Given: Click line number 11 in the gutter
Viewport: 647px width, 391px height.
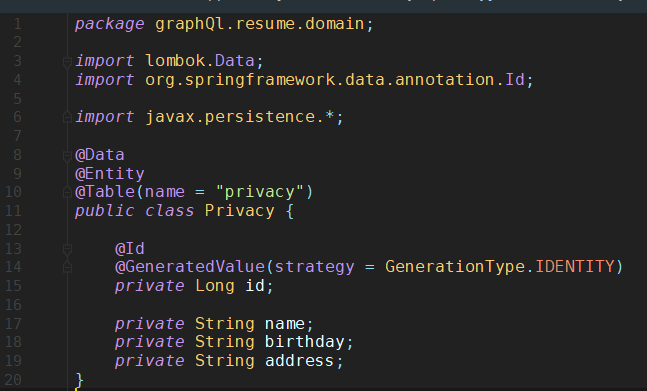Looking at the screenshot, I should tap(13, 211).
